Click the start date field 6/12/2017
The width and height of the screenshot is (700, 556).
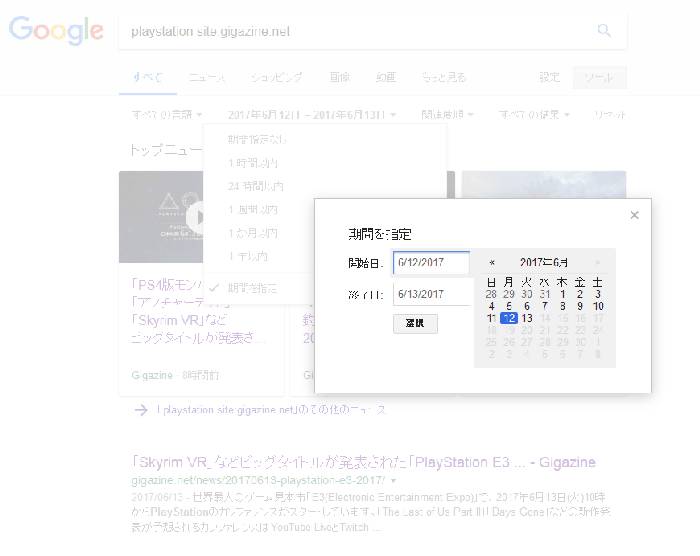[431, 263]
